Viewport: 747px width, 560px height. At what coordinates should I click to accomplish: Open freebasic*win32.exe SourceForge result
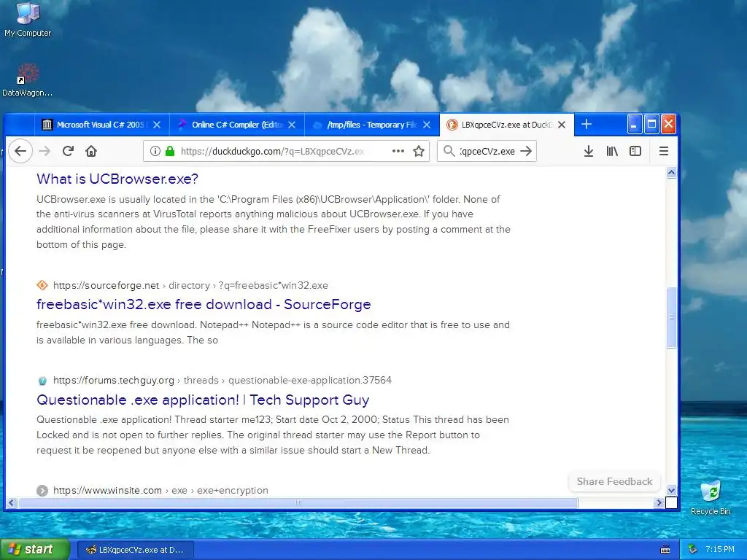(204, 305)
